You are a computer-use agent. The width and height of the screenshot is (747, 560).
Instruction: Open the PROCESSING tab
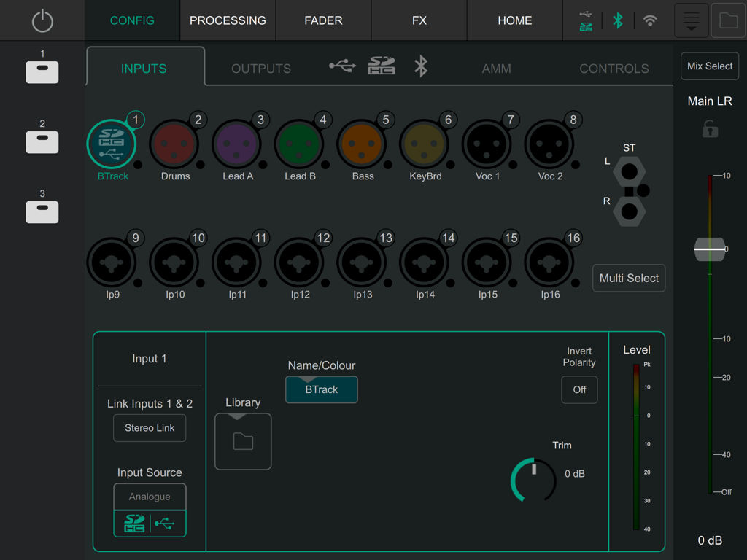coord(228,20)
